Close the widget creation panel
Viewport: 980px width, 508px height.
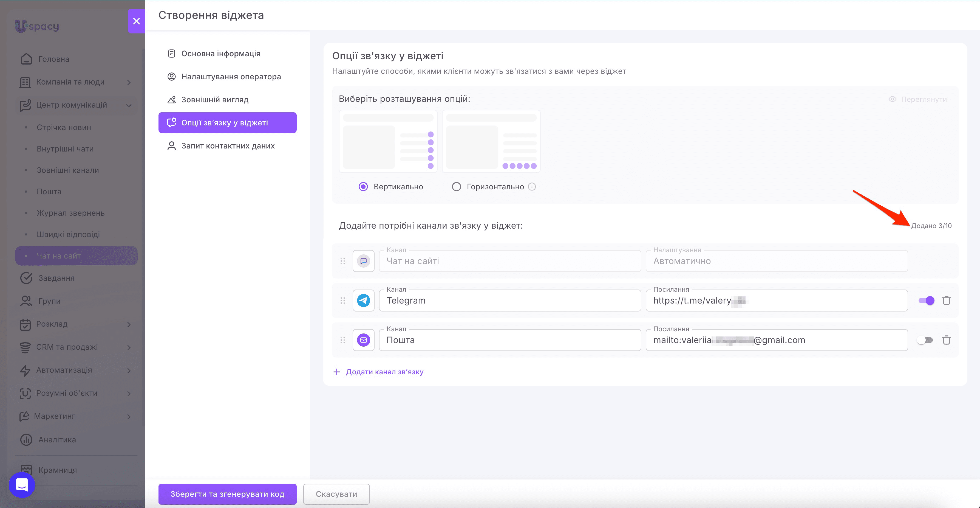click(136, 21)
